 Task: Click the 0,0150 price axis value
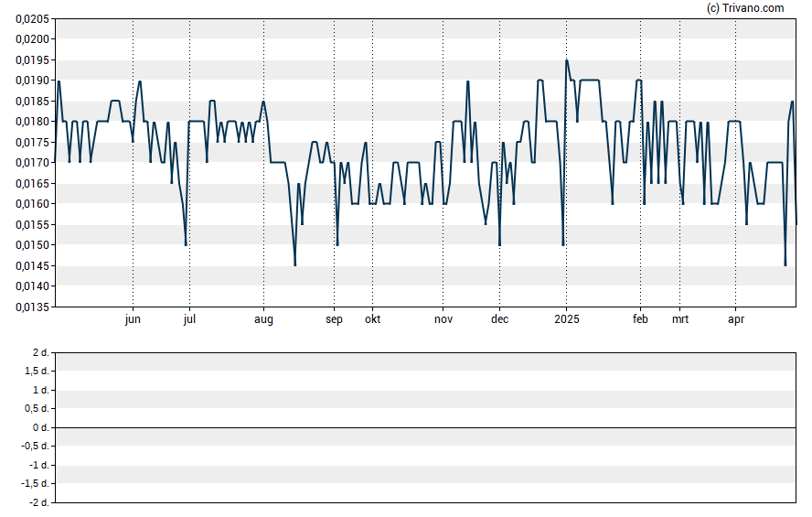(x=32, y=245)
